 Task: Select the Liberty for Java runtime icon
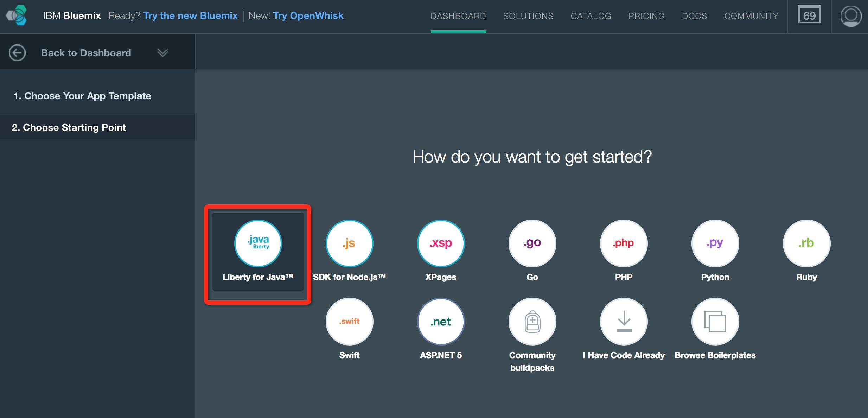coord(258,243)
